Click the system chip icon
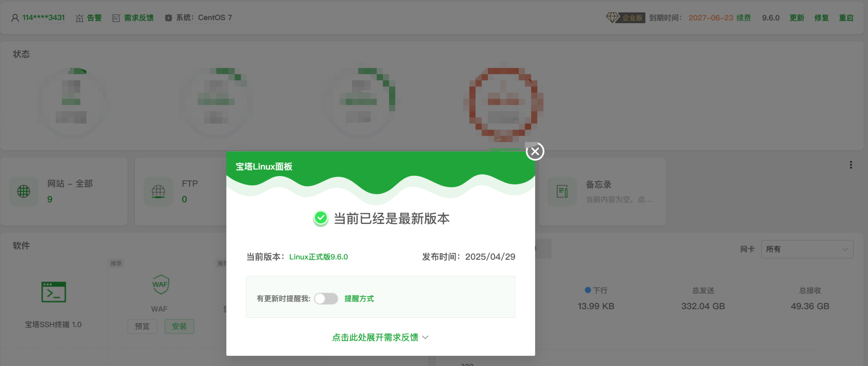868x366 pixels. pyautogui.click(x=168, y=18)
